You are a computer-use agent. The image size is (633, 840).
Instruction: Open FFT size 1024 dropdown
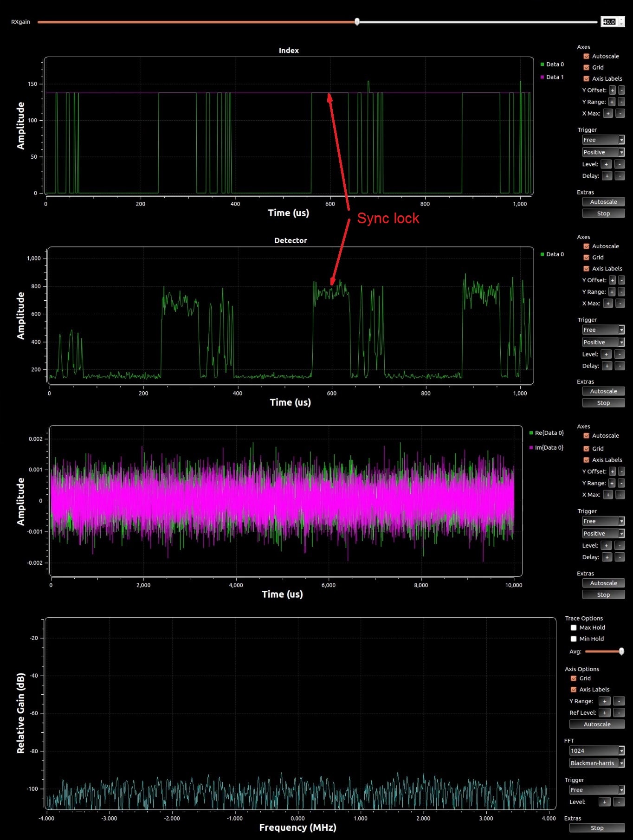(597, 751)
